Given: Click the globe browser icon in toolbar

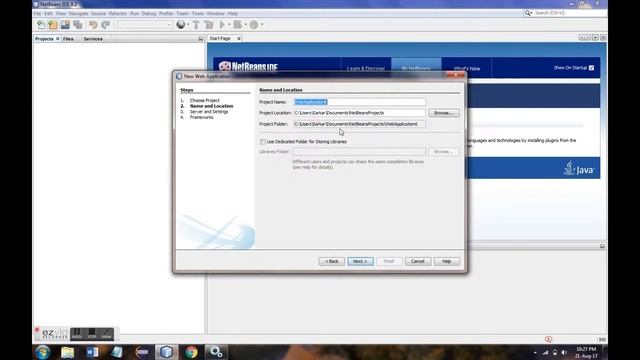Looking at the screenshot, I should coord(180,25).
